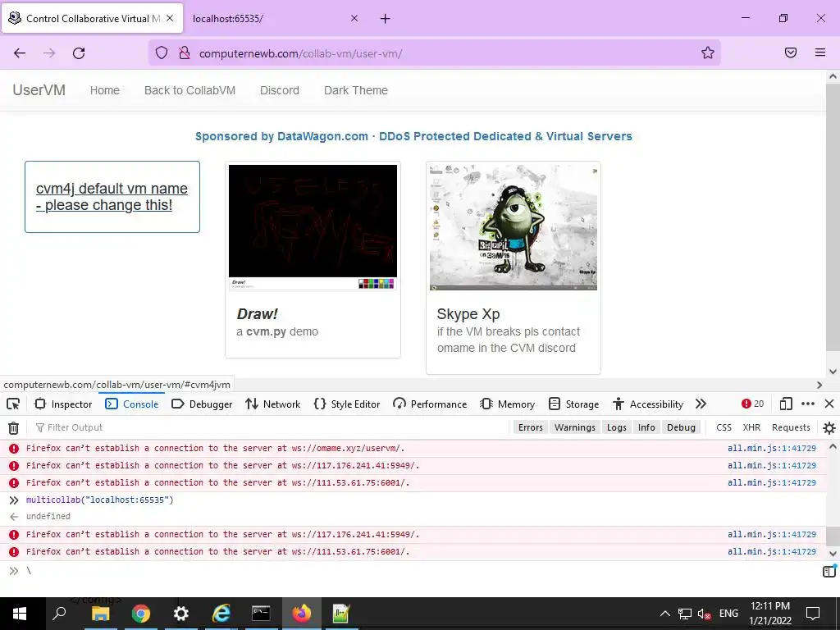Open the Accessibility tab
840x630 pixels.
click(x=648, y=404)
